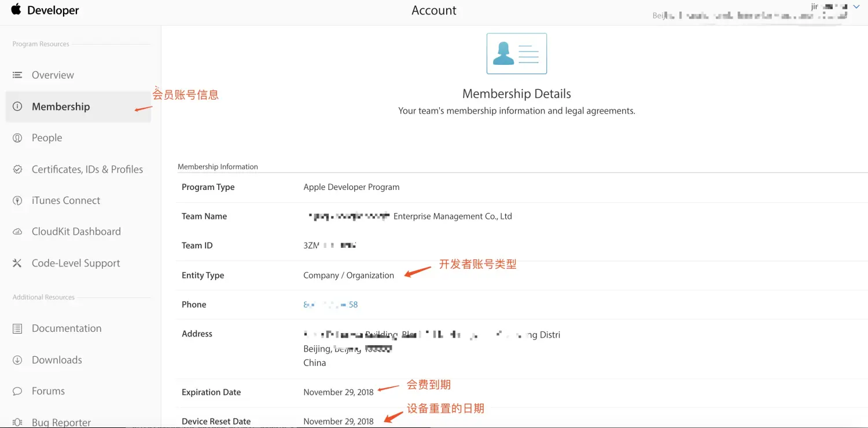Click the Team Name label
This screenshot has width=868, height=428.
point(204,217)
